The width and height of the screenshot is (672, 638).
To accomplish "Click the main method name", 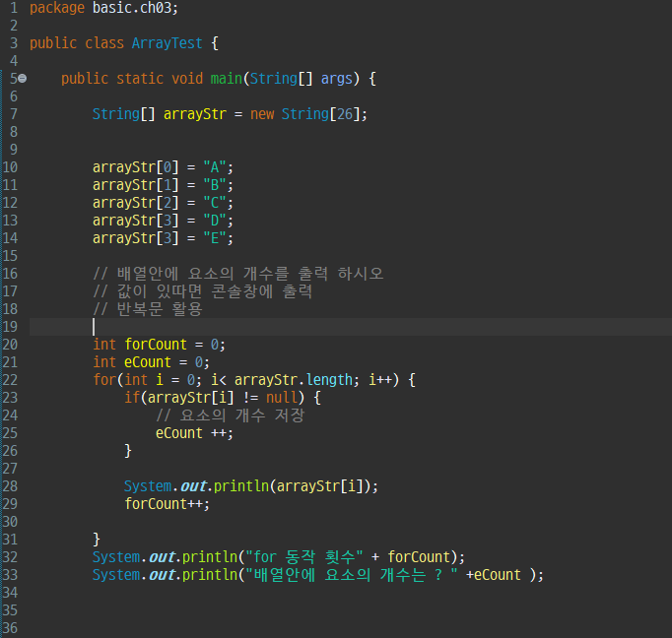I will coord(227,79).
